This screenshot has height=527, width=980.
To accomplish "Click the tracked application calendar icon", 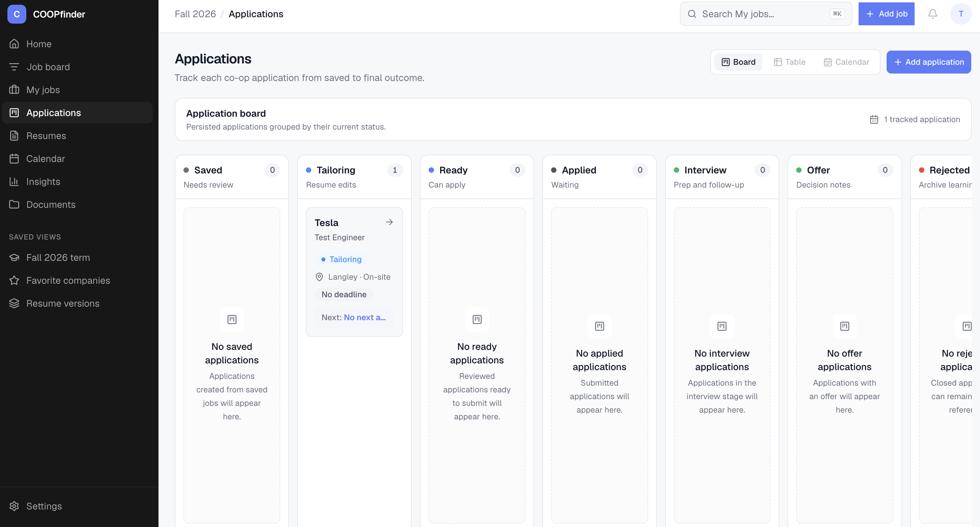I will pyautogui.click(x=874, y=119).
